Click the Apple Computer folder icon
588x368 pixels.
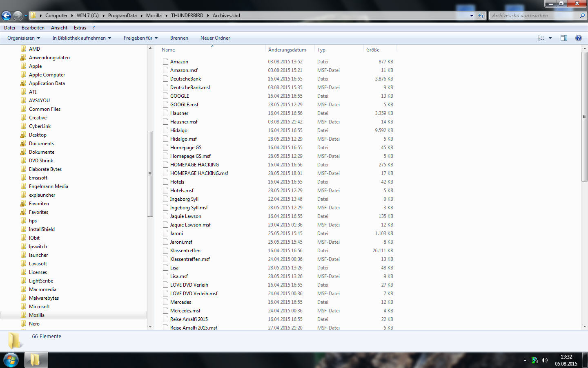[23, 75]
